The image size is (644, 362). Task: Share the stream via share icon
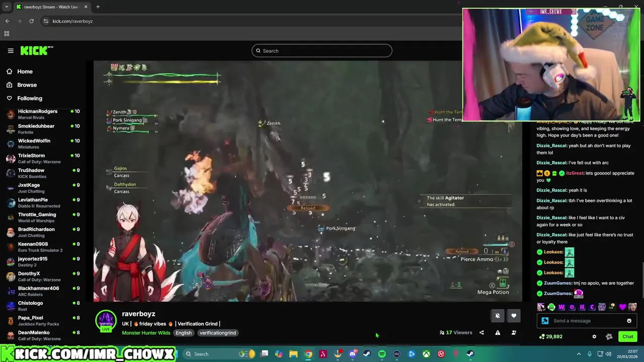click(481, 332)
